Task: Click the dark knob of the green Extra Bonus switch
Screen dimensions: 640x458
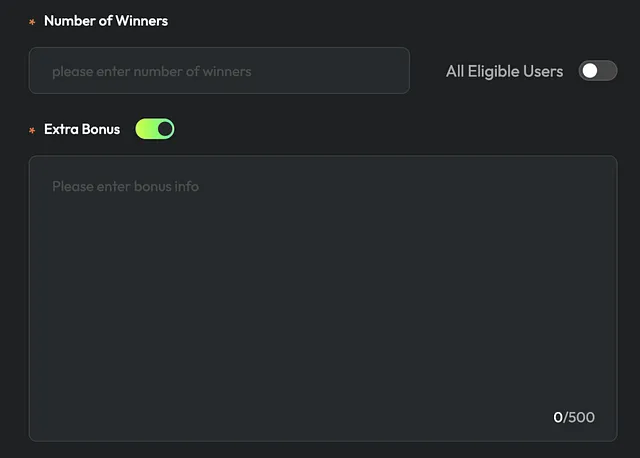Action: click(x=165, y=129)
